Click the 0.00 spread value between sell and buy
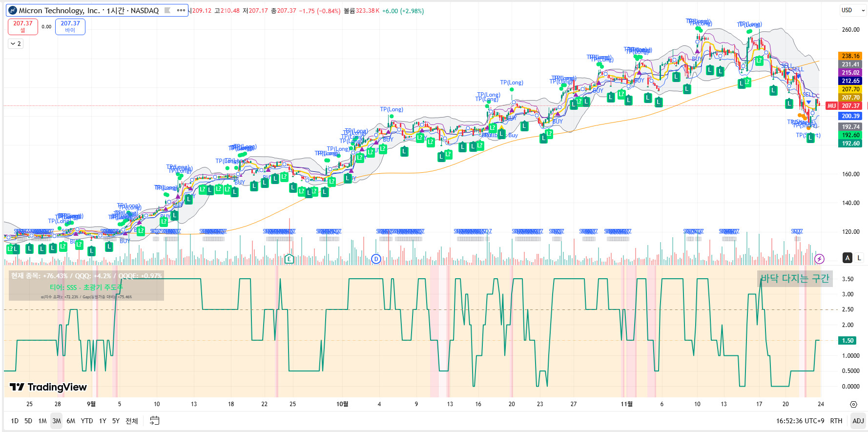This screenshot has width=868, height=432. 46,27
